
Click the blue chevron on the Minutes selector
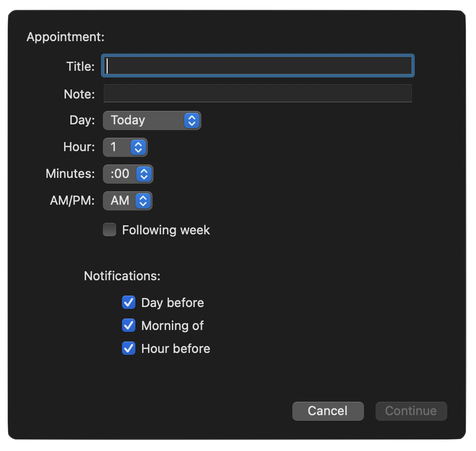(144, 174)
